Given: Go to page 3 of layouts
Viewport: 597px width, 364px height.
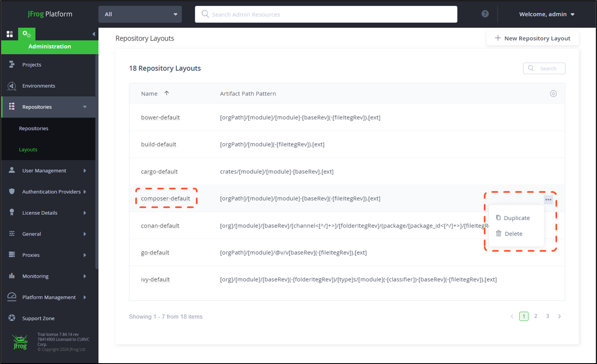Looking at the screenshot, I should tap(547, 316).
